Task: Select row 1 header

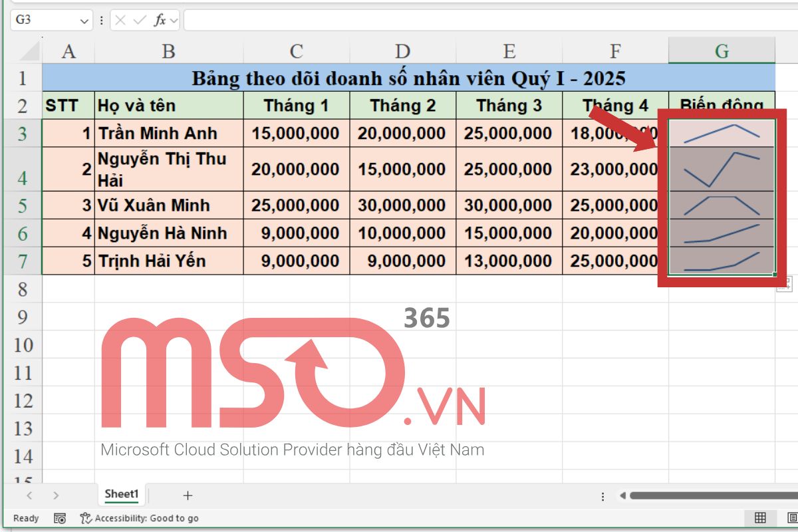Action: coord(23,78)
